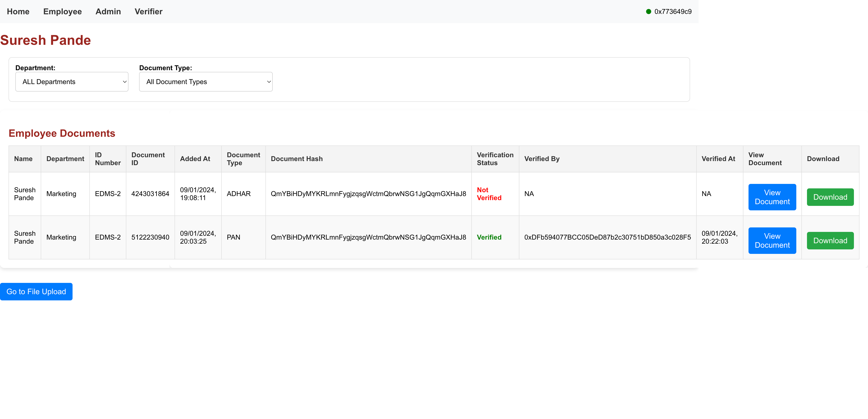Screen dimensions: 868x419
Task: Navigate to the Verifier page
Action: 148,12
